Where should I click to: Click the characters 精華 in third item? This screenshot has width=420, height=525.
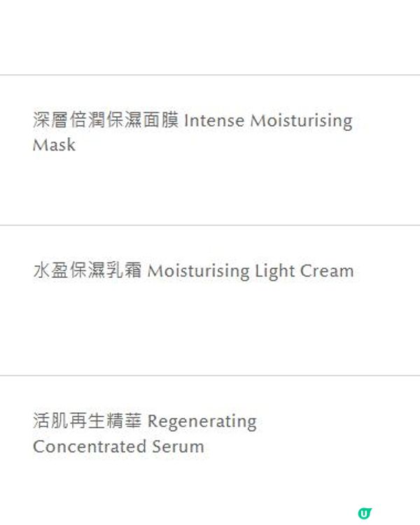(124, 421)
